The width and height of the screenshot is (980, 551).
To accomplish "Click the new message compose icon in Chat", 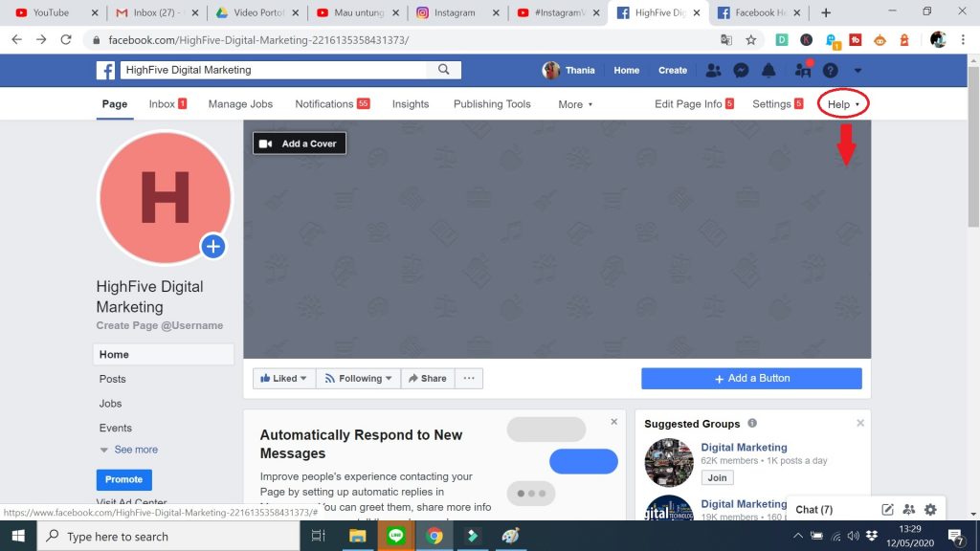I will (887, 510).
